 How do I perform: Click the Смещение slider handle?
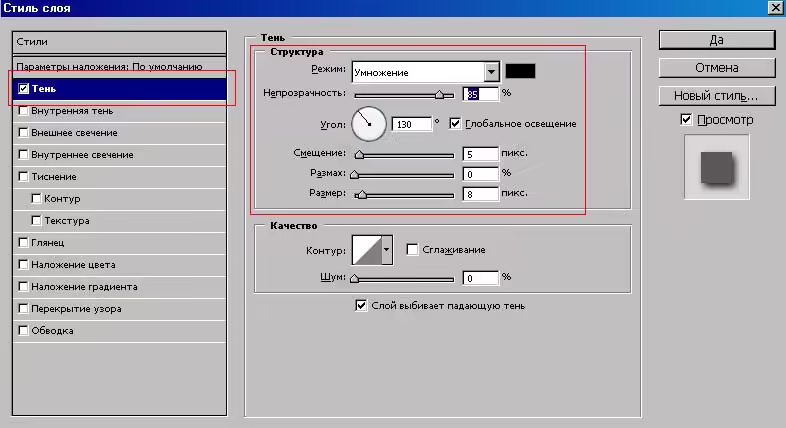click(359, 155)
